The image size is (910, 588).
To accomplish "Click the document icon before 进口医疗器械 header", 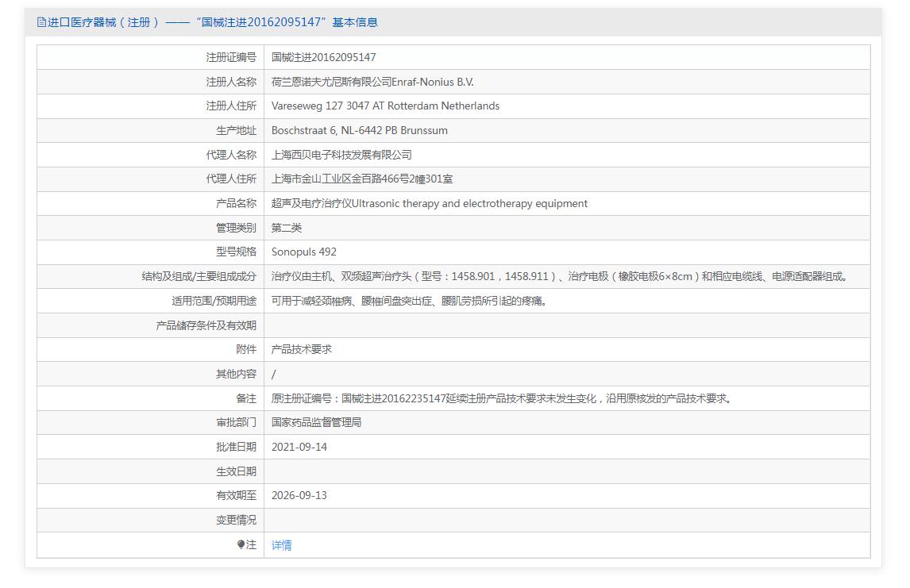I will pyautogui.click(x=41, y=22).
